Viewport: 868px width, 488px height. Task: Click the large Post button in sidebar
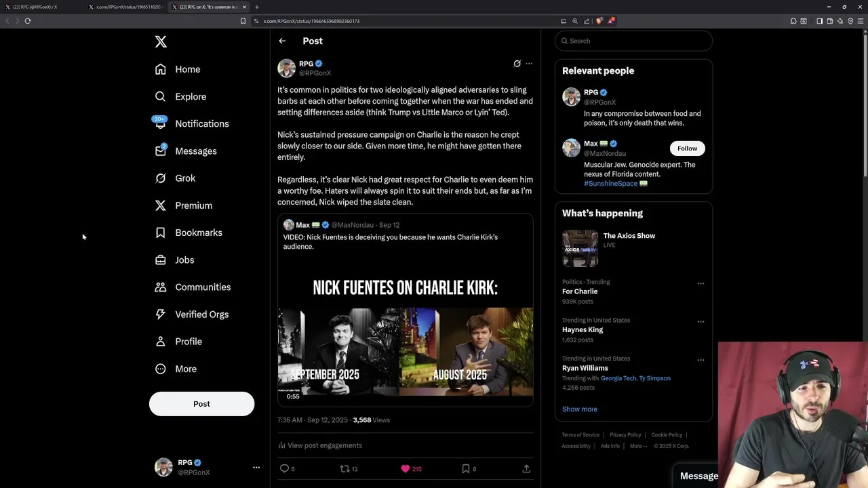(201, 404)
